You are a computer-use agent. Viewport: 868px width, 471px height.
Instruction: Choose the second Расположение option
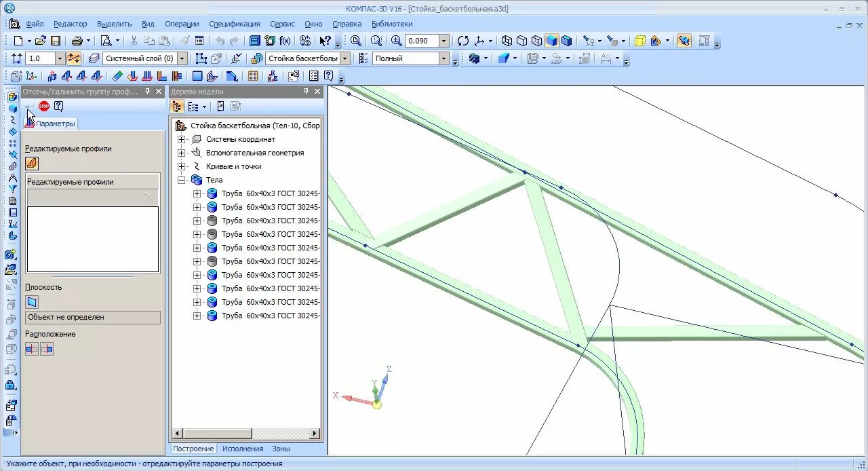(47, 349)
